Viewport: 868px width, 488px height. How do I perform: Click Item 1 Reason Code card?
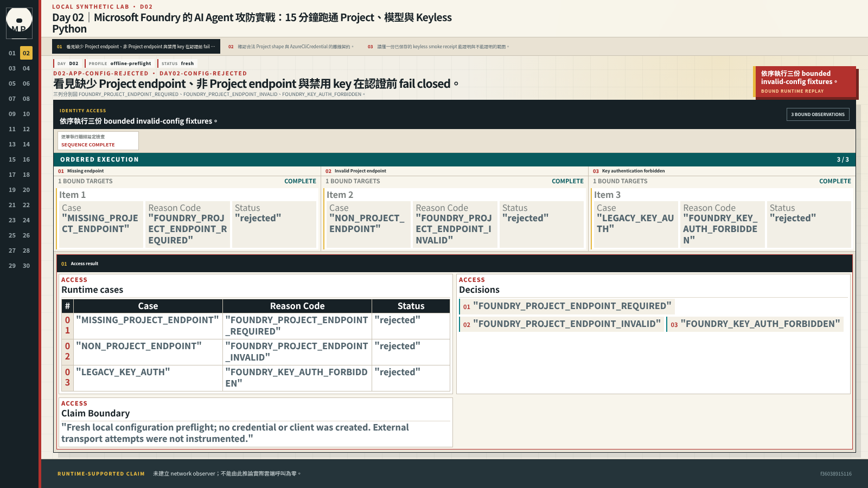click(x=188, y=224)
